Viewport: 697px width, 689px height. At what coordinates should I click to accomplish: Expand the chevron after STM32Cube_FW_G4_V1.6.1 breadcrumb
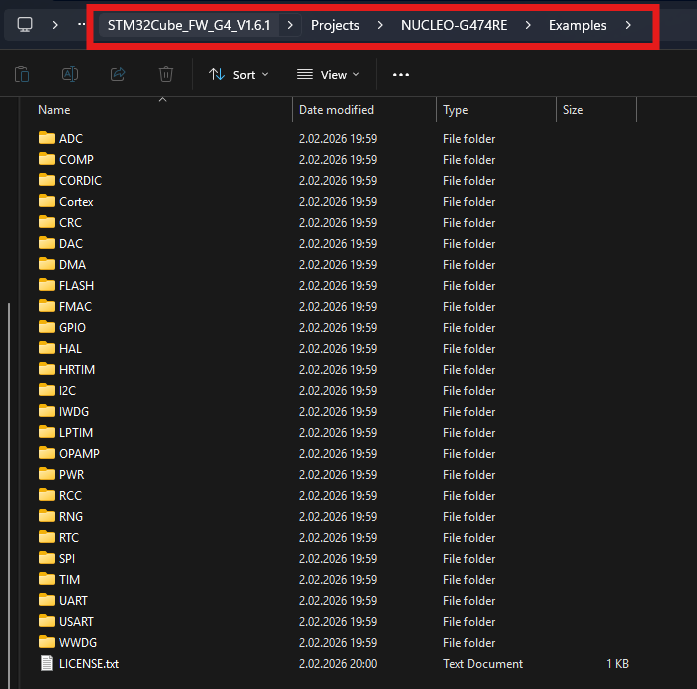click(x=290, y=25)
